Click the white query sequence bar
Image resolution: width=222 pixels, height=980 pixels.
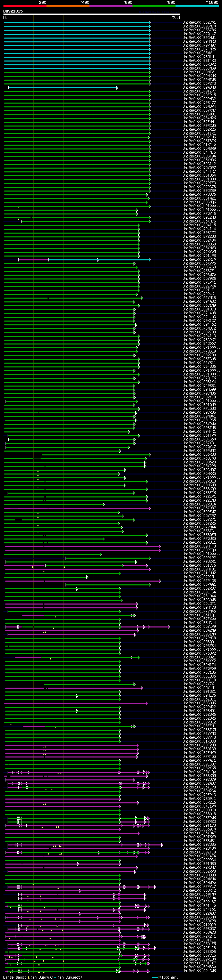pos(92,15)
